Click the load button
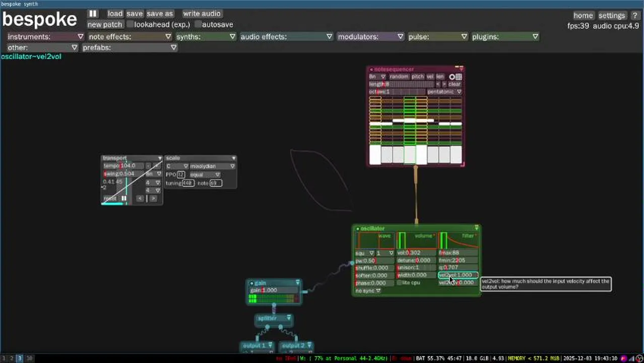 [x=115, y=14]
